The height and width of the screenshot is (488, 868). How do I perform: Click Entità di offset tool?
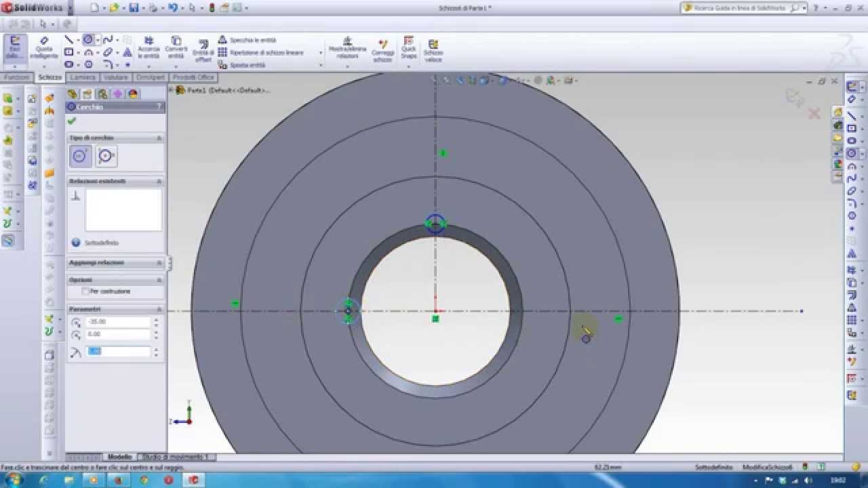coord(203,51)
